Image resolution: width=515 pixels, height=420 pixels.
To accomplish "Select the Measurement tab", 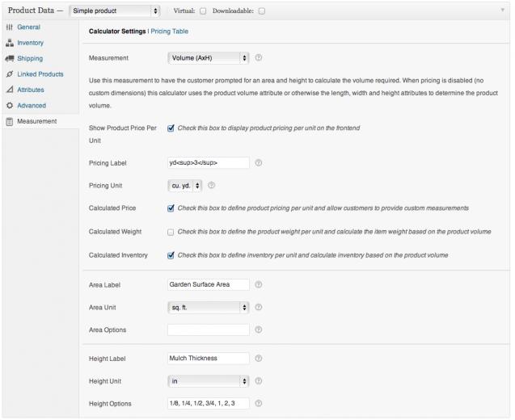I will pyautogui.click(x=37, y=121).
